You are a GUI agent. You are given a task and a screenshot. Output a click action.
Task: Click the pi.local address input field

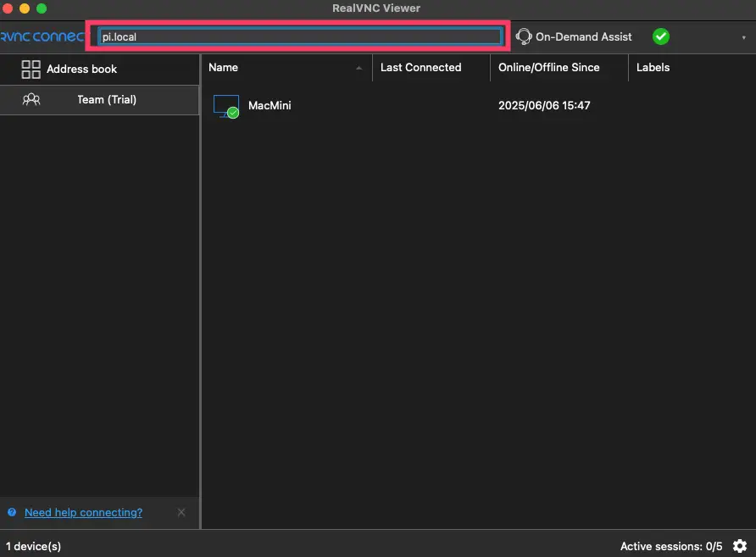[300, 36]
